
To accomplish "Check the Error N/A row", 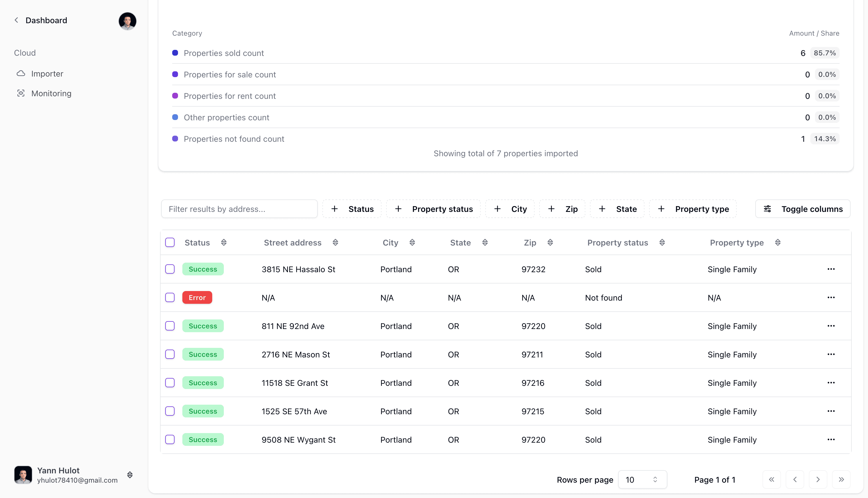I will (x=170, y=298).
